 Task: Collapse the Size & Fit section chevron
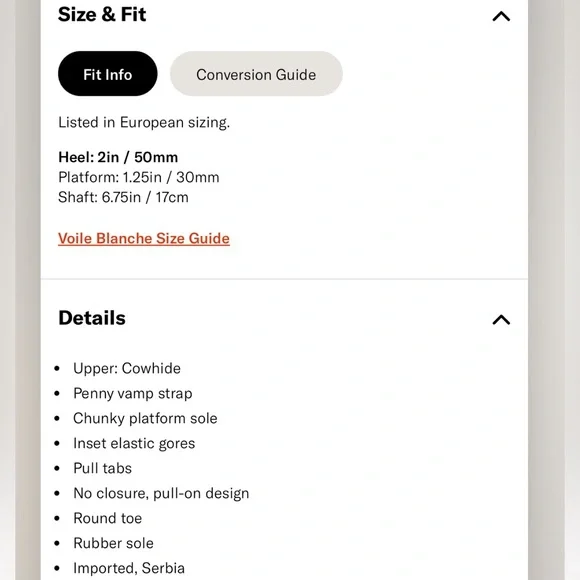(501, 16)
